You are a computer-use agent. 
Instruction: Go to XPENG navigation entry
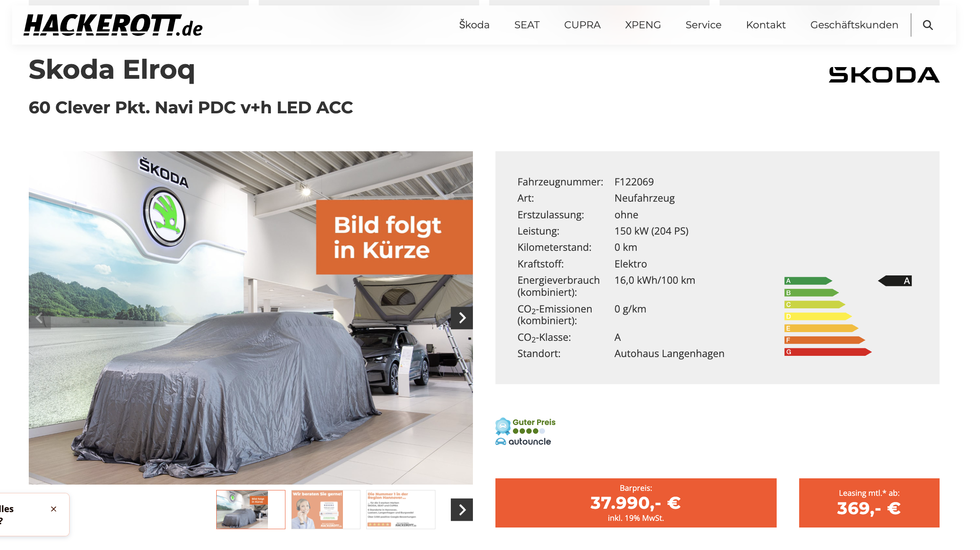pos(643,25)
